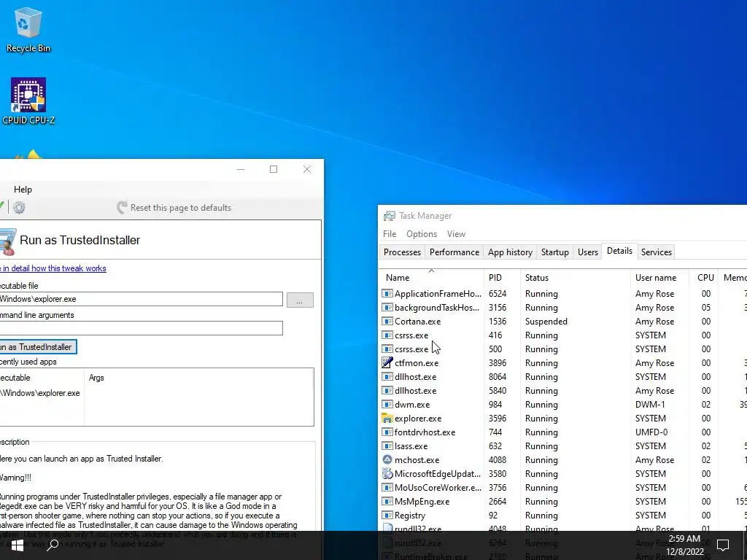Image resolution: width=747 pixels, height=560 pixels.
Task: Maximize the Winaero Tweaker window
Action: (x=274, y=169)
